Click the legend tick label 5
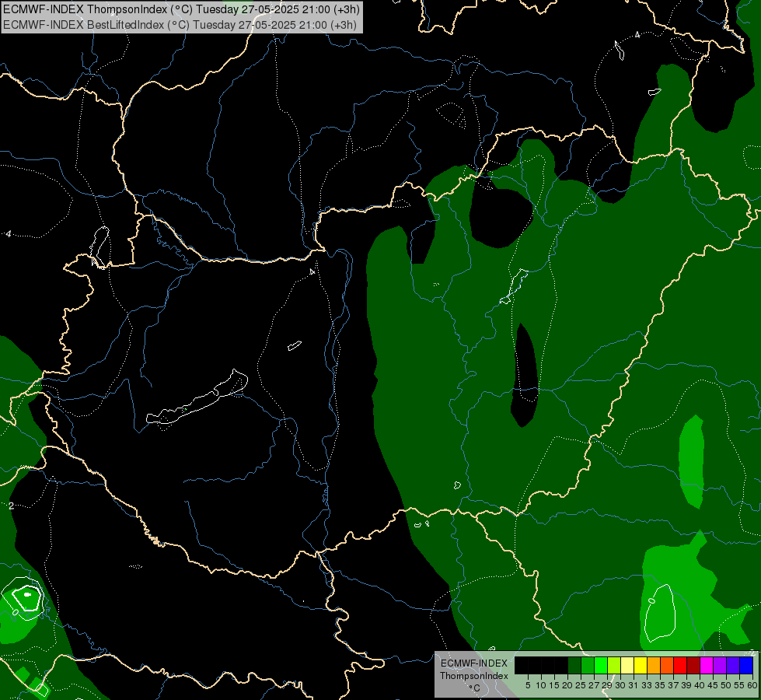 click(x=528, y=685)
